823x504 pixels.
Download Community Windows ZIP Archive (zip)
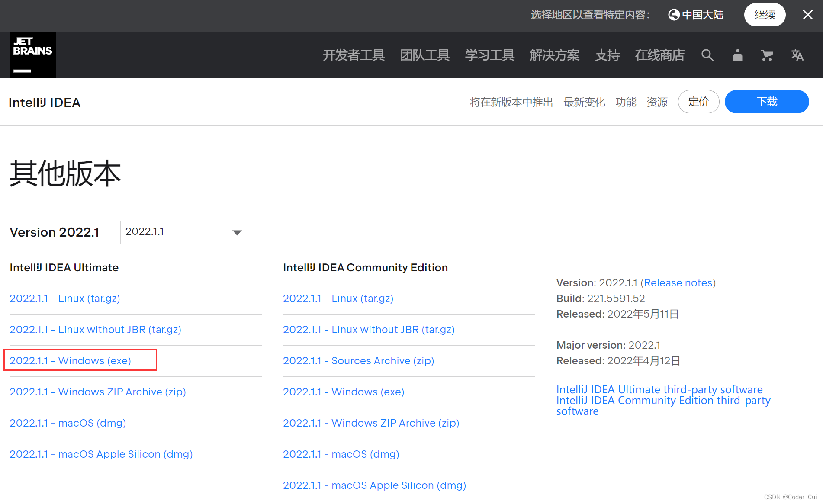tap(371, 423)
